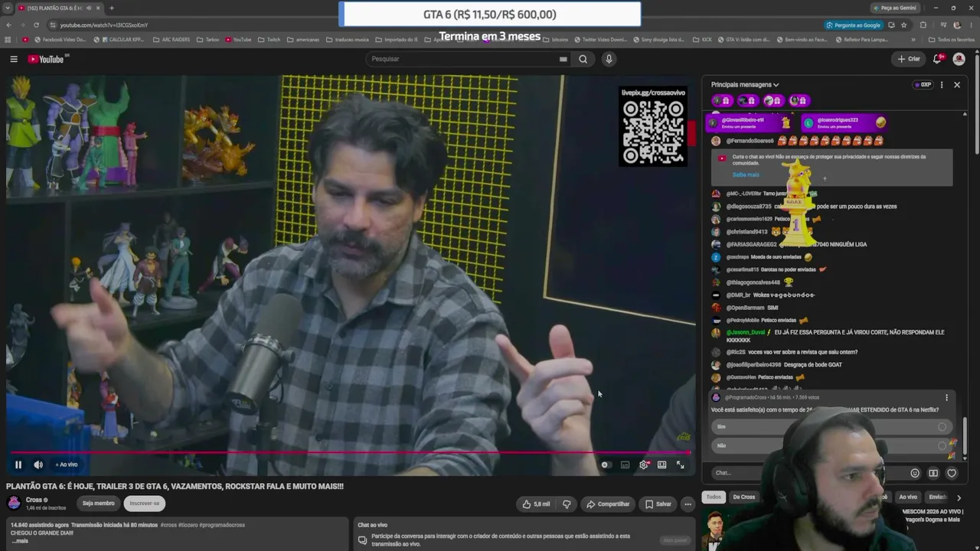The image size is (980, 551).
Task: Click the browser address bar URL
Action: click(x=104, y=25)
